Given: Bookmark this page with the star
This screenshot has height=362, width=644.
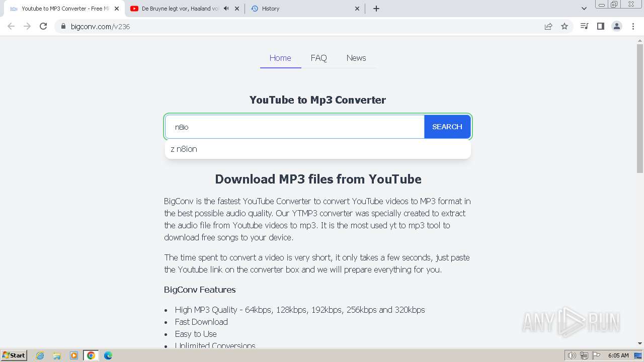Looking at the screenshot, I should pos(565,26).
